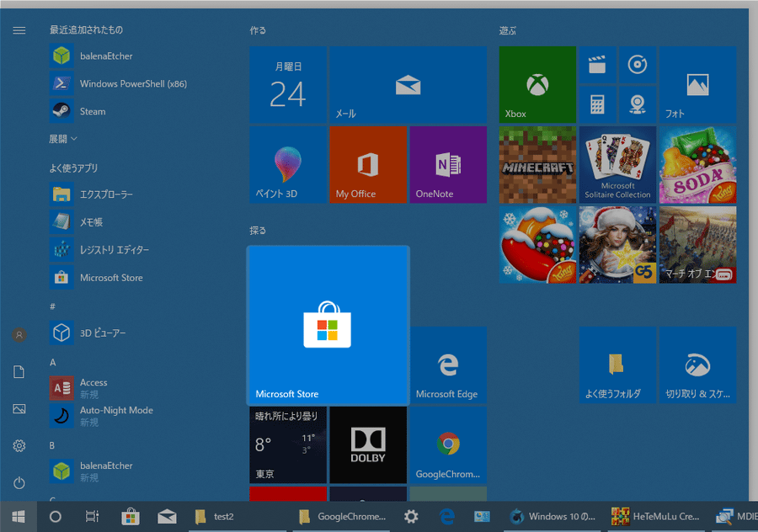Open the よく使うフォルダ tile
The width and height of the screenshot is (758, 532).
point(617,364)
